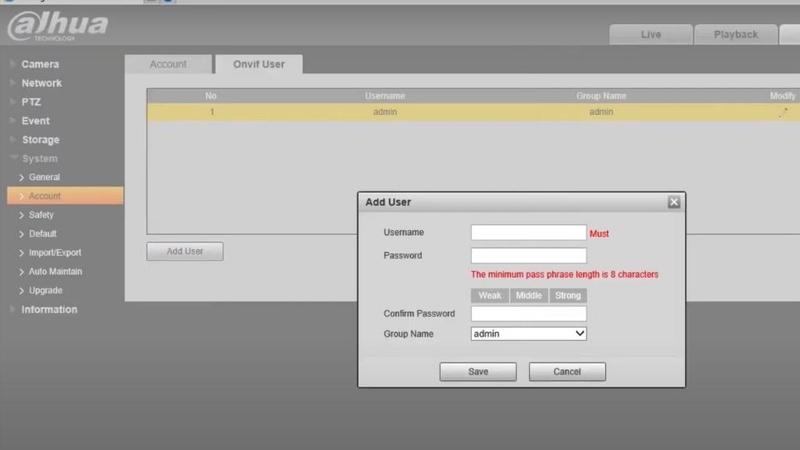Open the Playback tab
The image size is (800, 450).
[736, 34]
